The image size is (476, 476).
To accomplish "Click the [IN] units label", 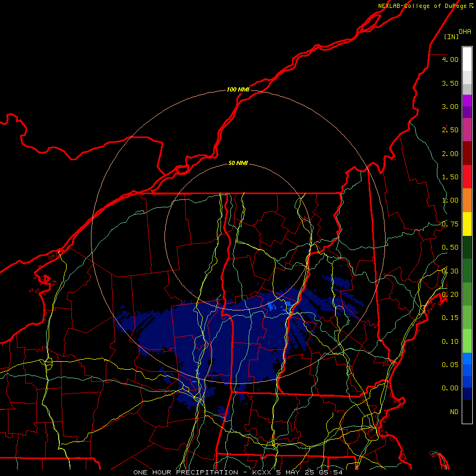I will coord(452,36).
